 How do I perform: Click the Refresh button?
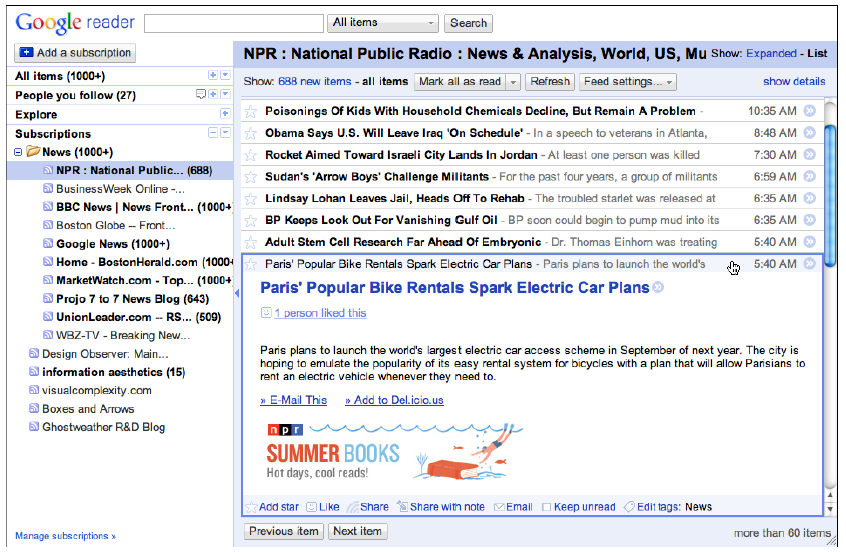pyautogui.click(x=550, y=82)
